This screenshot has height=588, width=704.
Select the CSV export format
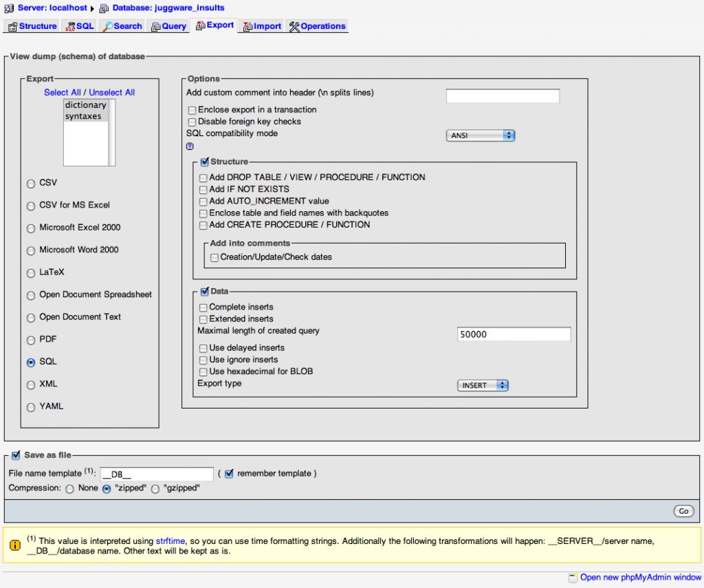31,183
